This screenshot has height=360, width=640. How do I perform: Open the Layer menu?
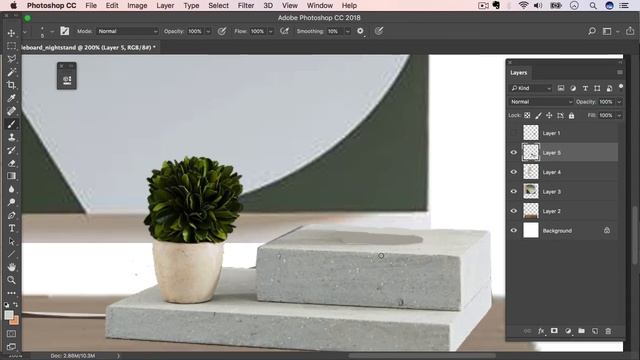click(165, 6)
